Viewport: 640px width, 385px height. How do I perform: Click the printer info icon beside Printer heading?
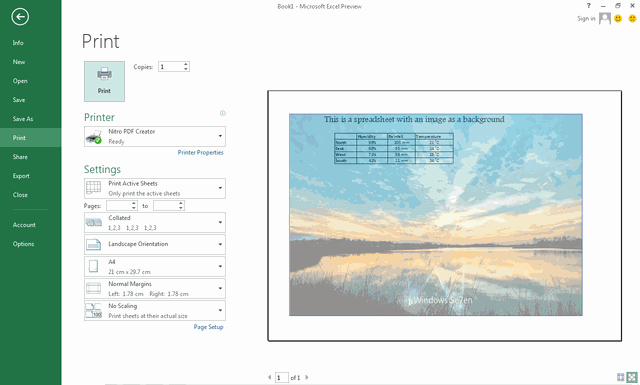(x=222, y=113)
